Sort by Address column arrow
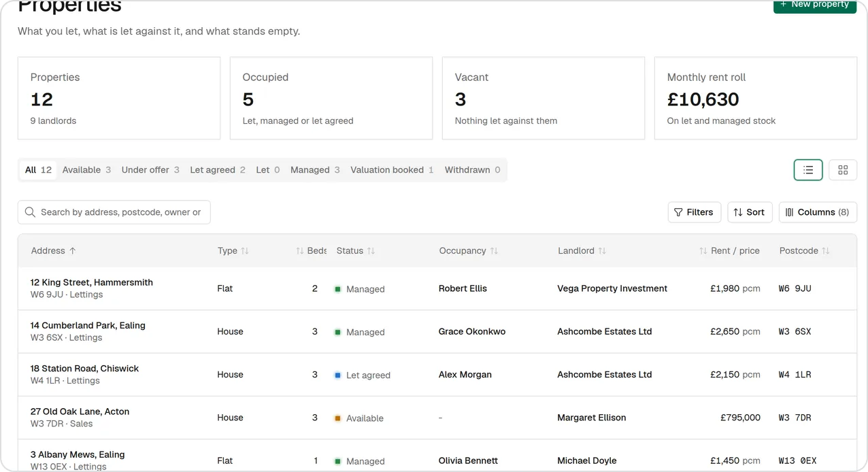868x472 pixels. 73,251
